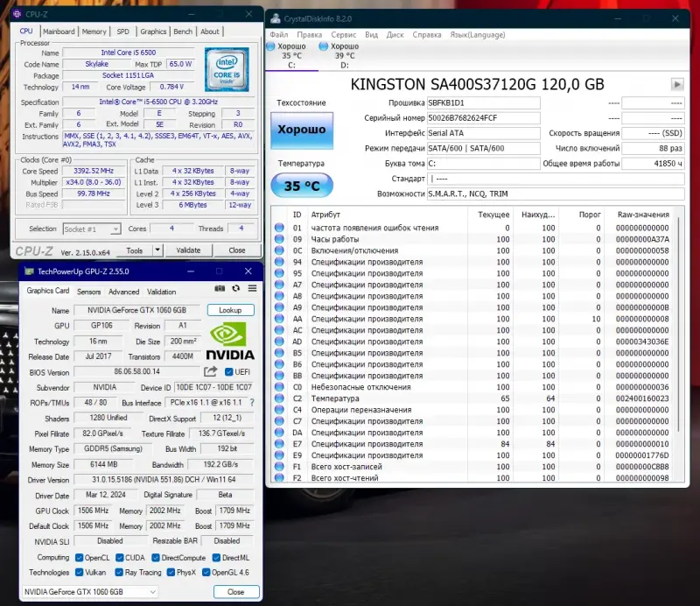Image resolution: width=700 pixels, height=606 pixels.
Task: Click the GPU-Z title bar app icon
Action: [29, 271]
